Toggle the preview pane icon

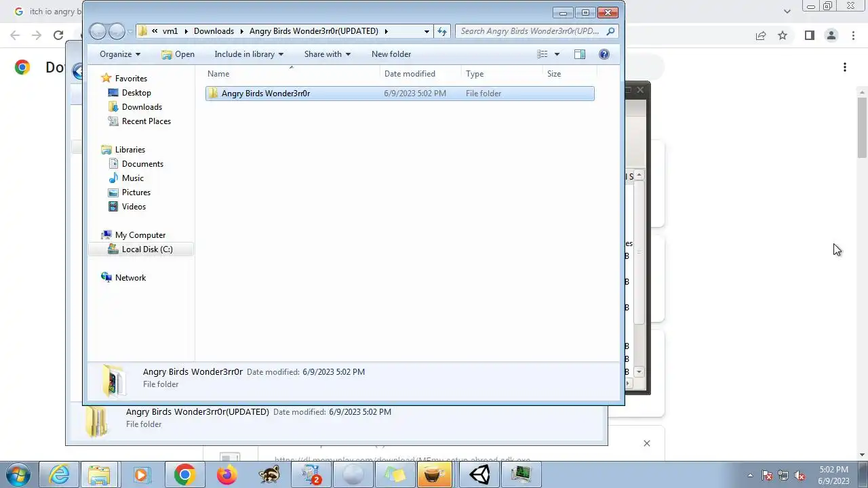tap(580, 54)
